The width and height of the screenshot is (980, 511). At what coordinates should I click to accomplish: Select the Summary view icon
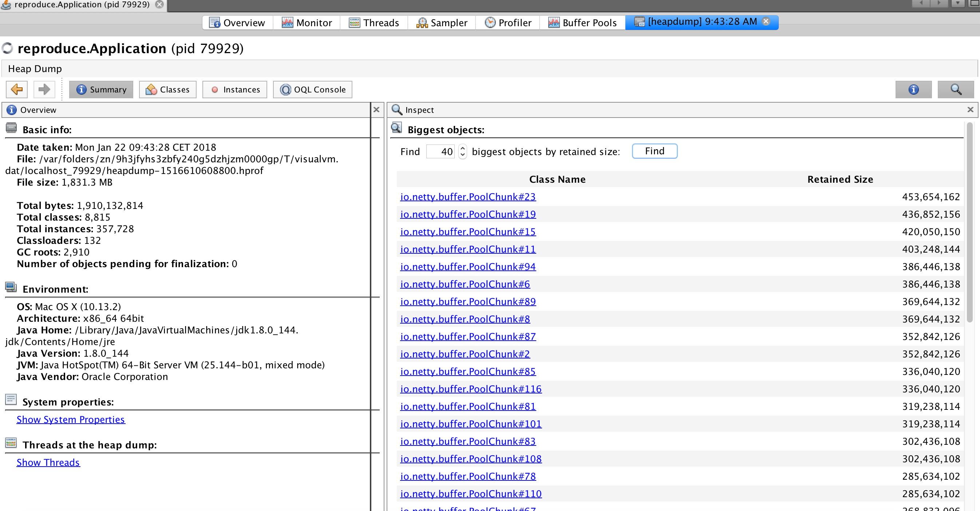101,89
